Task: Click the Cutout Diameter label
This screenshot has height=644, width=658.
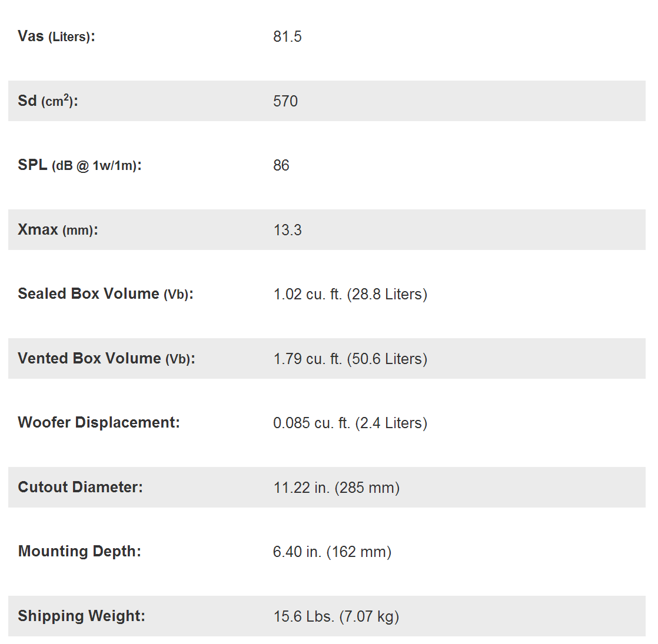Action: coord(80,488)
